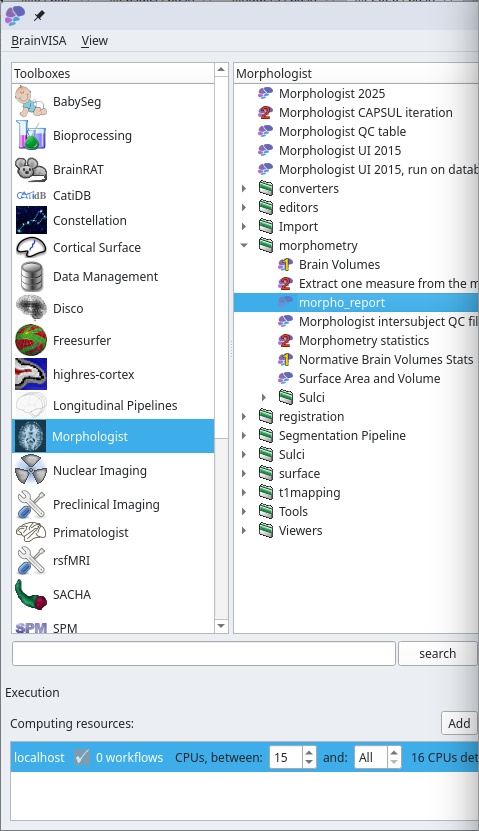The height and width of the screenshot is (831, 479).
Task: Increase the minimum CPUs stepper value
Action: 309,752
